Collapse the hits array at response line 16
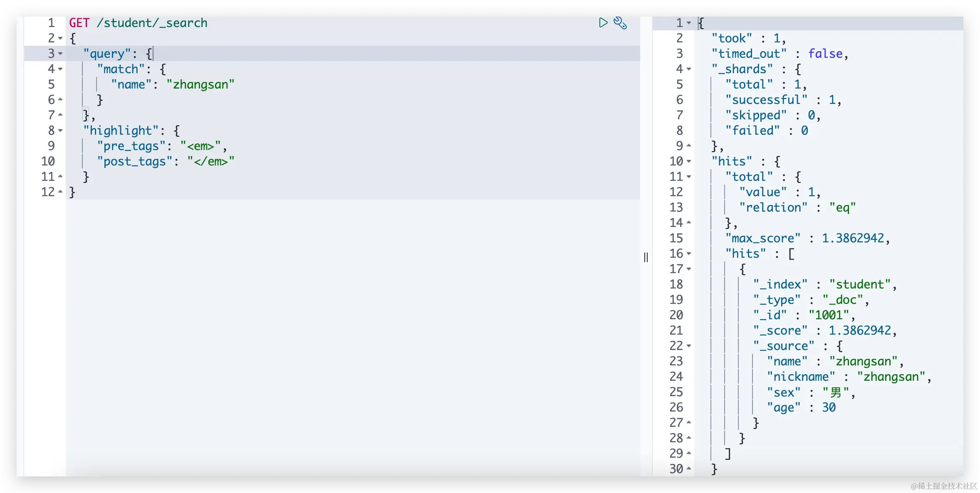 [x=689, y=254]
